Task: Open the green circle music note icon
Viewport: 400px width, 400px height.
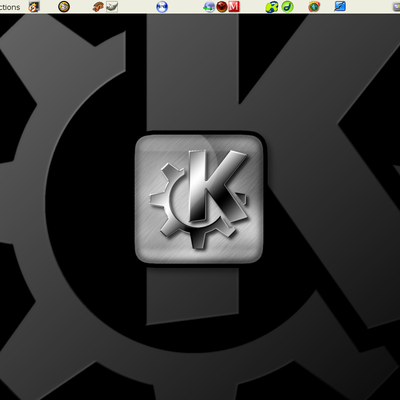Action: (x=287, y=7)
